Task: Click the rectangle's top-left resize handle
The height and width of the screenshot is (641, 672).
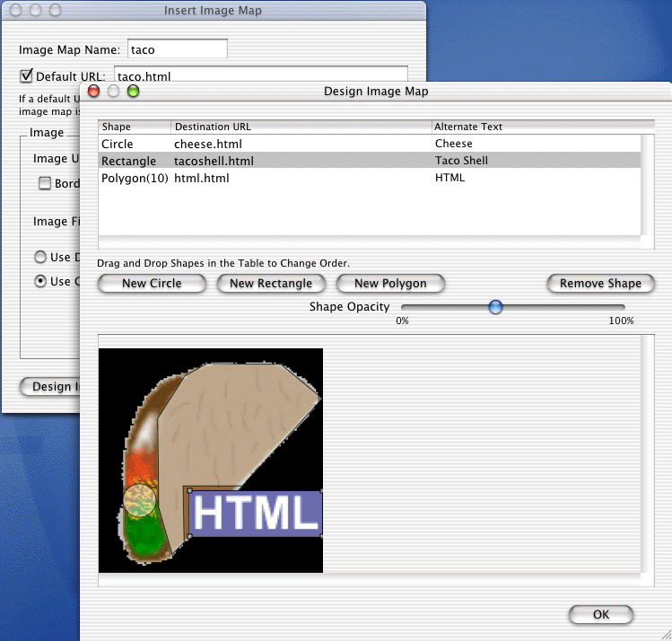Action: (190, 491)
